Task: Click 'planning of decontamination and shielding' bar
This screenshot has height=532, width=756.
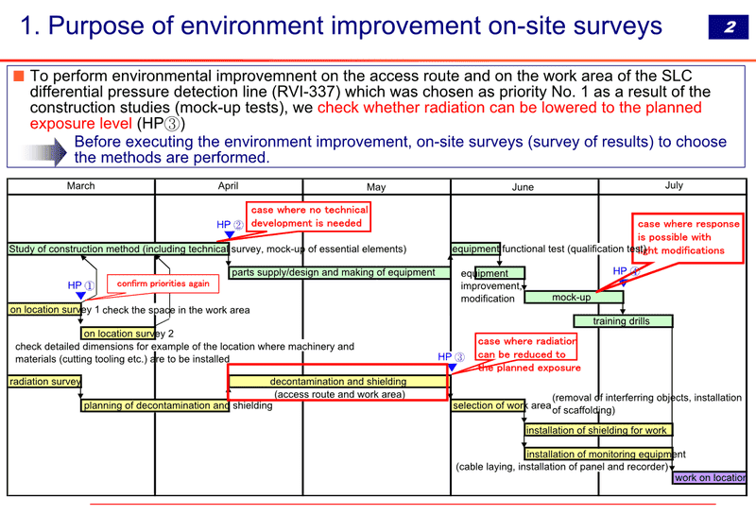Action: pyautogui.click(x=155, y=405)
